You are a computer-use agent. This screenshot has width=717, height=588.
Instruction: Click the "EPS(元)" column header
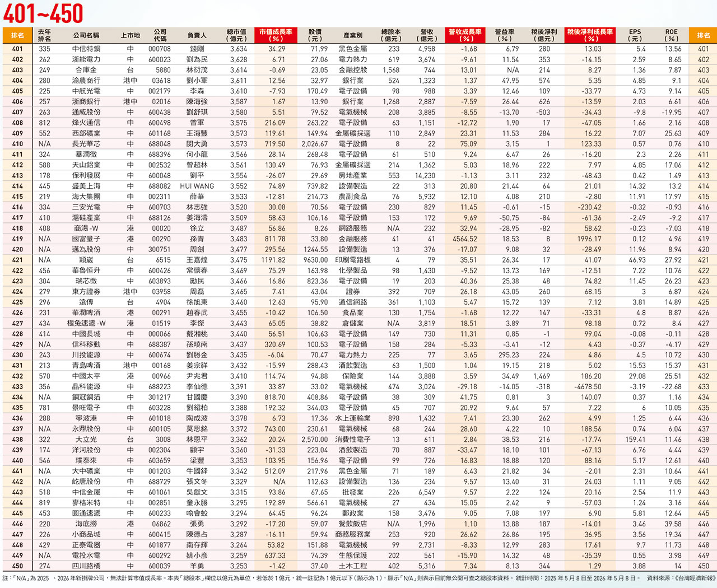tap(635, 35)
